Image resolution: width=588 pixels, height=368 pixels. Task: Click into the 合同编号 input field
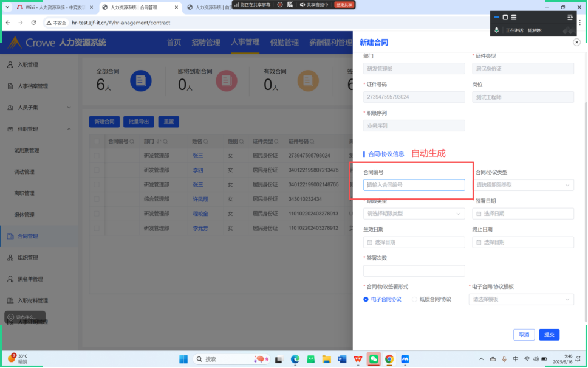pos(414,185)
